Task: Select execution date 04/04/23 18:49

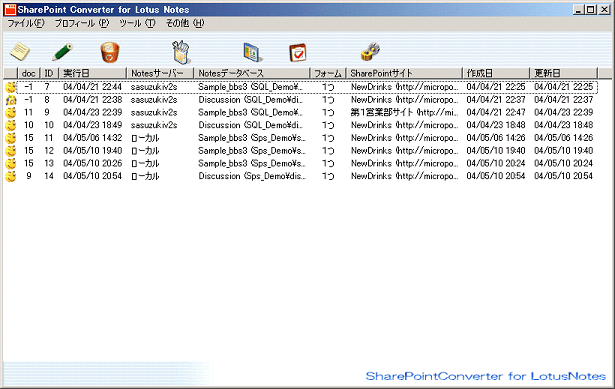Action: tap(93, 125)
